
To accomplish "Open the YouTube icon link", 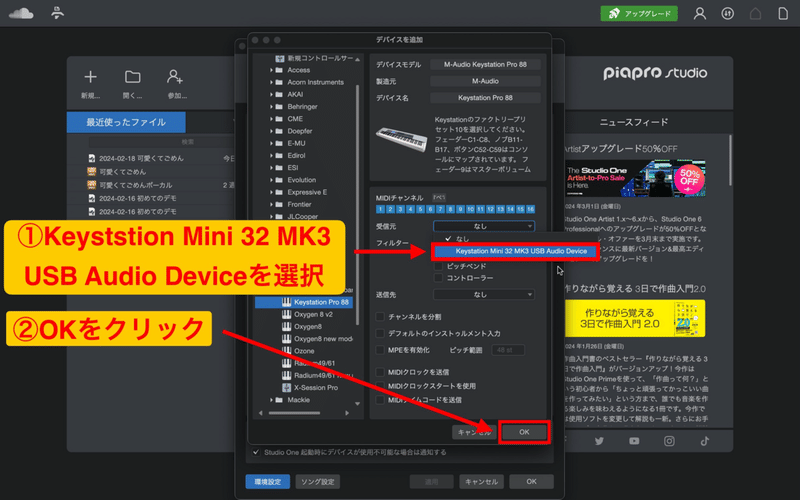I will pyautogui.click(x=634, y=441).
